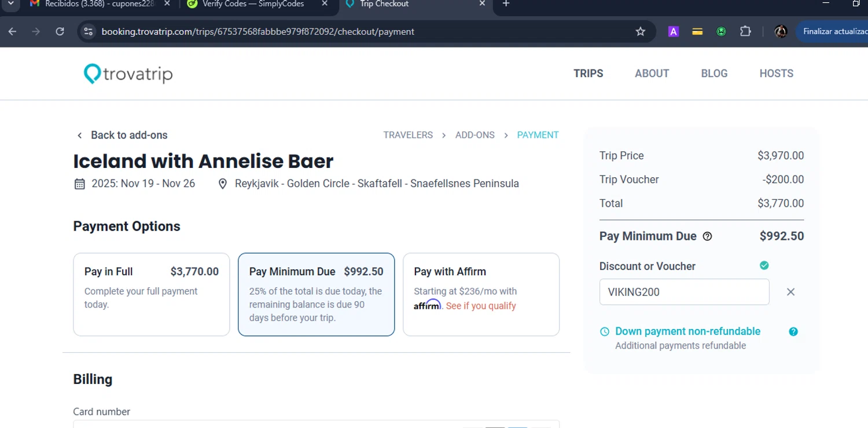
Task: Click the Trip Voucher -$200.00 amount
Action: click(x=783, y=180)
